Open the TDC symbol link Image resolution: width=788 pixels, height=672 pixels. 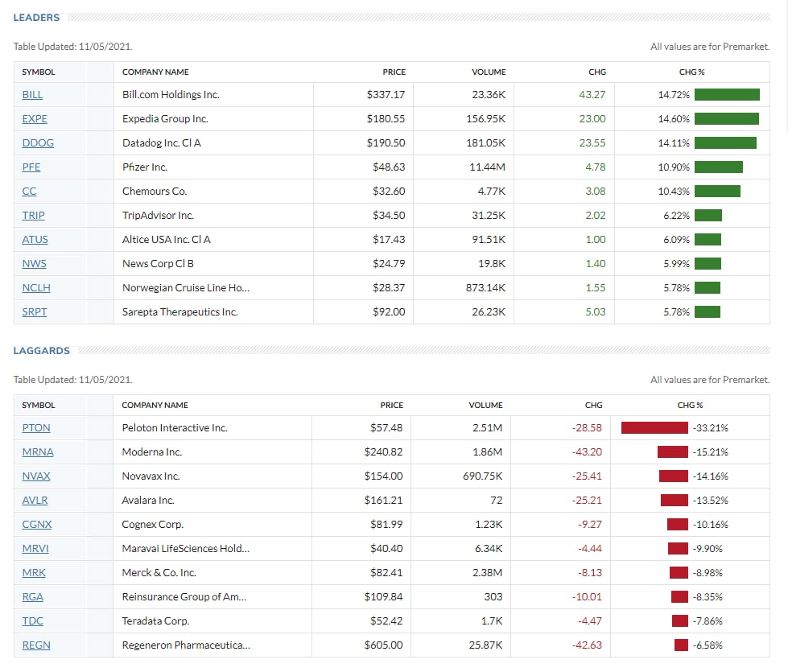pyautogui.click(x=33, y=620)
